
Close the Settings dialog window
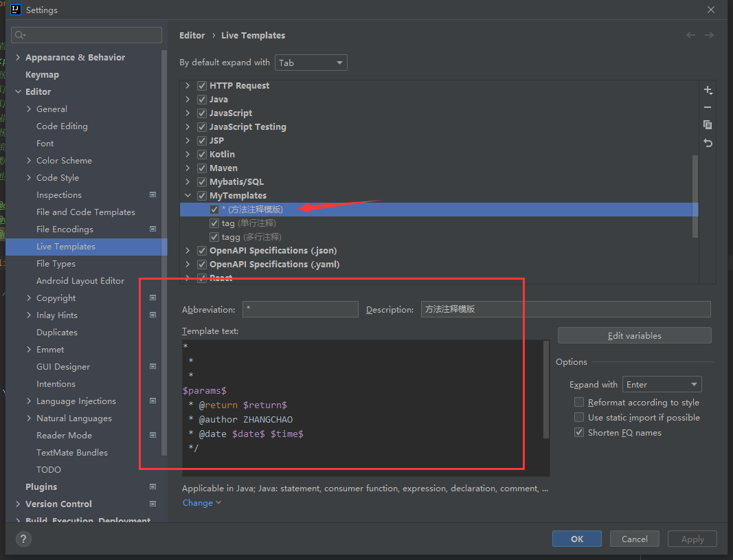click(711, 10)
